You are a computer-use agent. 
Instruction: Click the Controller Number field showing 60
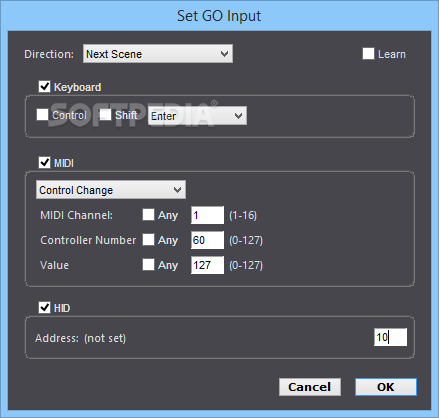coord(207,240)
